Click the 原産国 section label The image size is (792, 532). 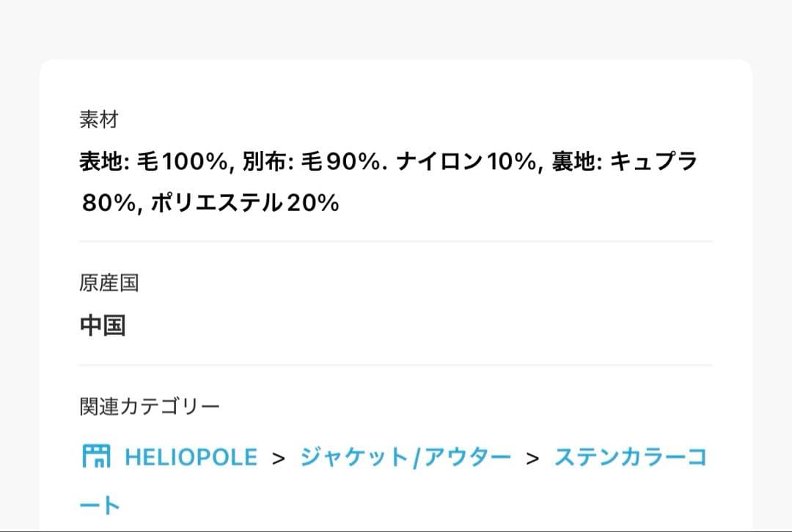(x=109, y=283)
